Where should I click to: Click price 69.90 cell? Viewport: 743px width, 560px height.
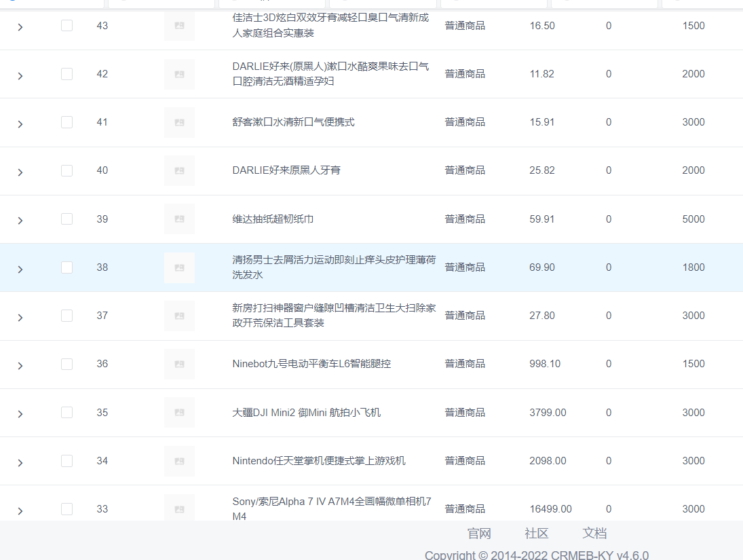tap(542, 267)
